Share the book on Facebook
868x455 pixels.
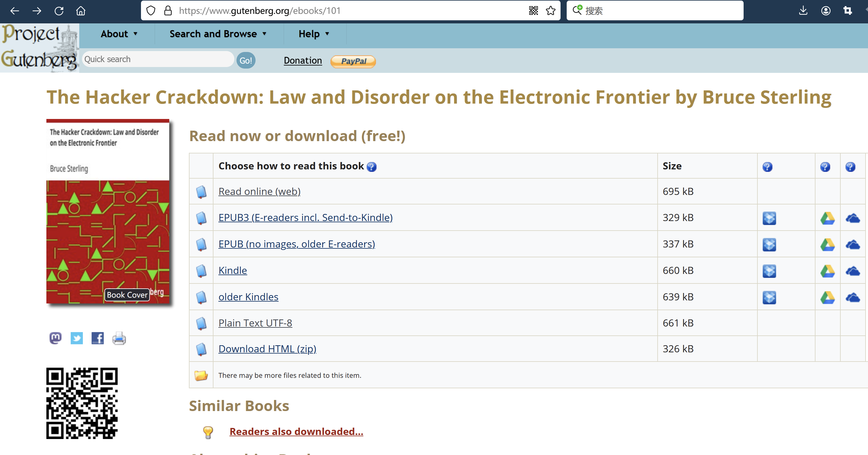pyautogui.click(x=98, y=338)
